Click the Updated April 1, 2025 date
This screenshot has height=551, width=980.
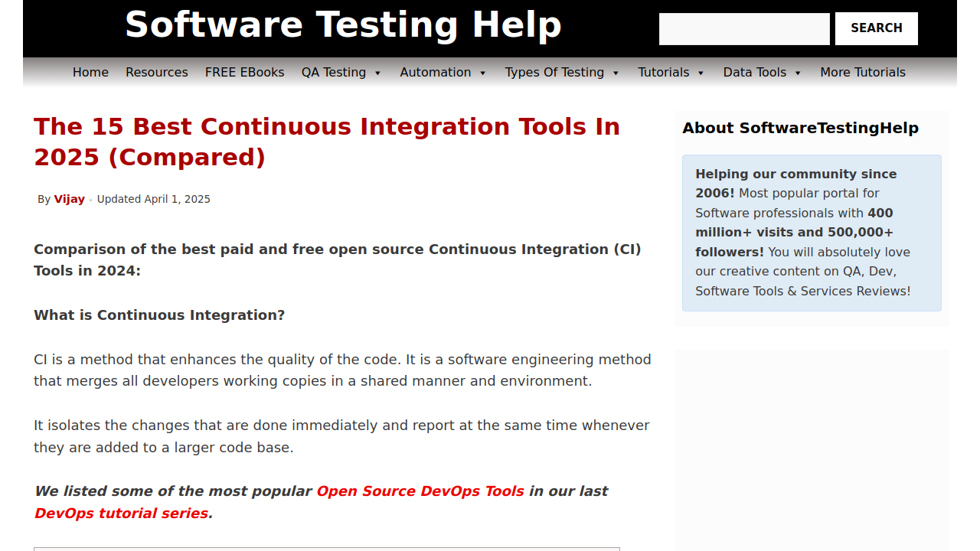[154, 199]
